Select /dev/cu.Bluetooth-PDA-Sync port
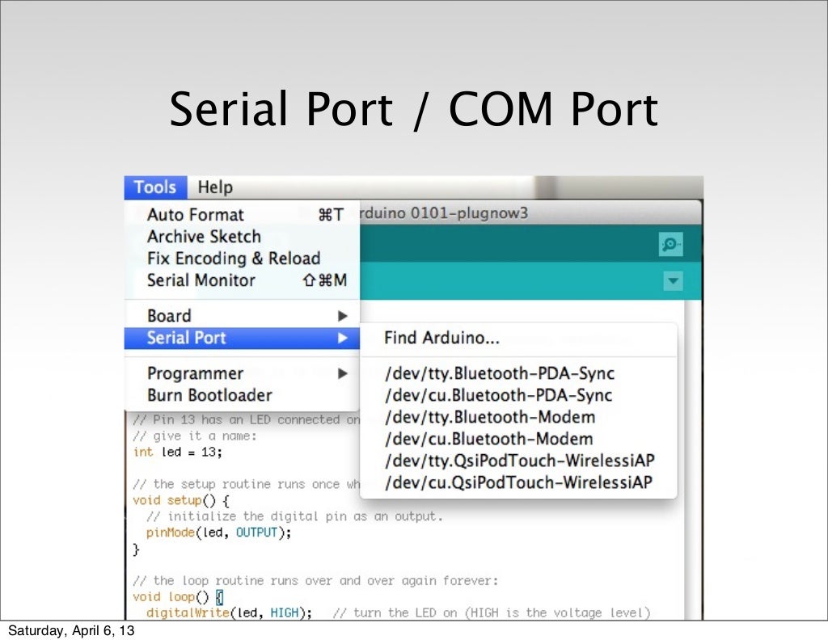The width and height of the screenshot is (828, 644). [x=518, y=395]
